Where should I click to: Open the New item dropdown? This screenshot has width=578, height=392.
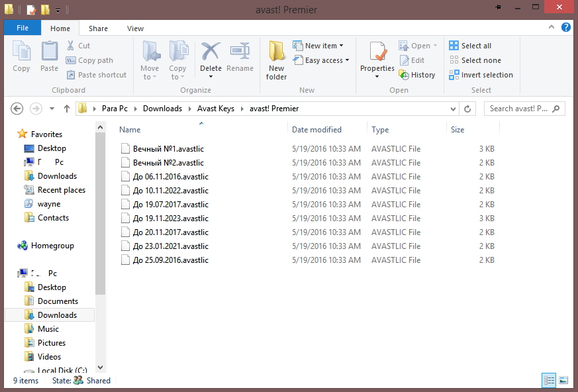tap(318, 46)
